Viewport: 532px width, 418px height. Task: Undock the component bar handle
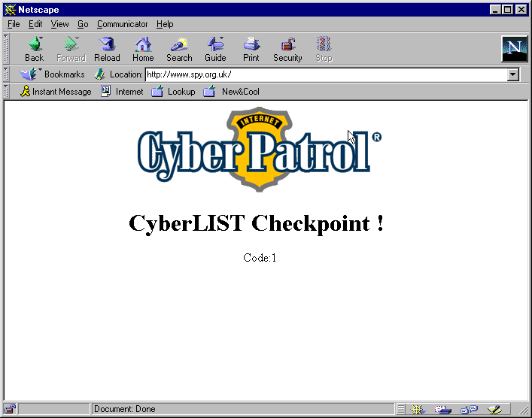click(401, 410)
